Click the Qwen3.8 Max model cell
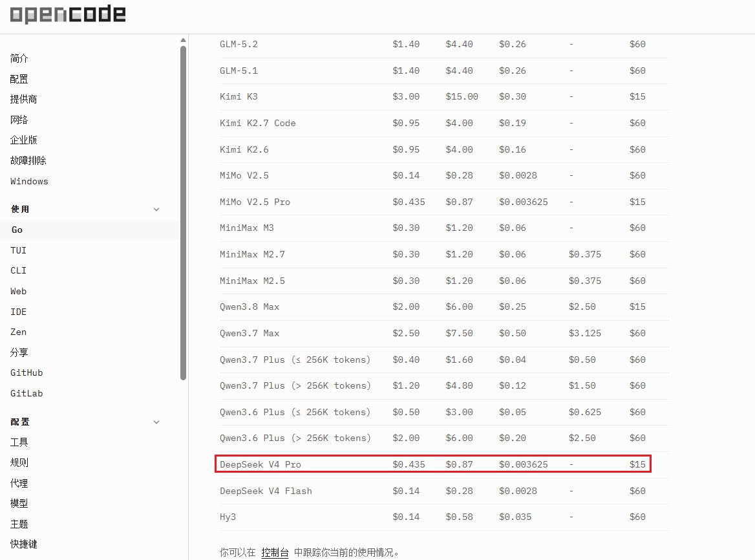 pos(250,307)
